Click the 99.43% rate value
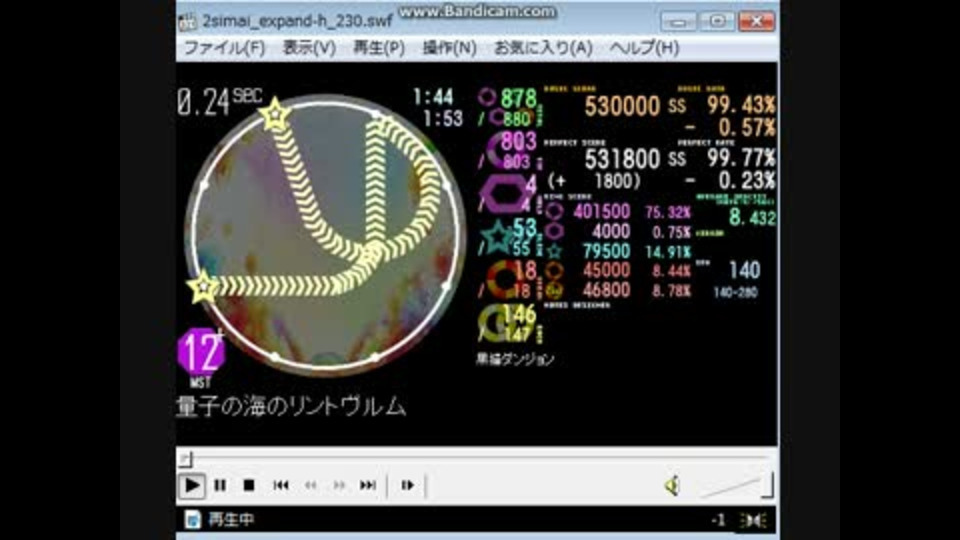 pyautogui.click(x=741, y=105)
